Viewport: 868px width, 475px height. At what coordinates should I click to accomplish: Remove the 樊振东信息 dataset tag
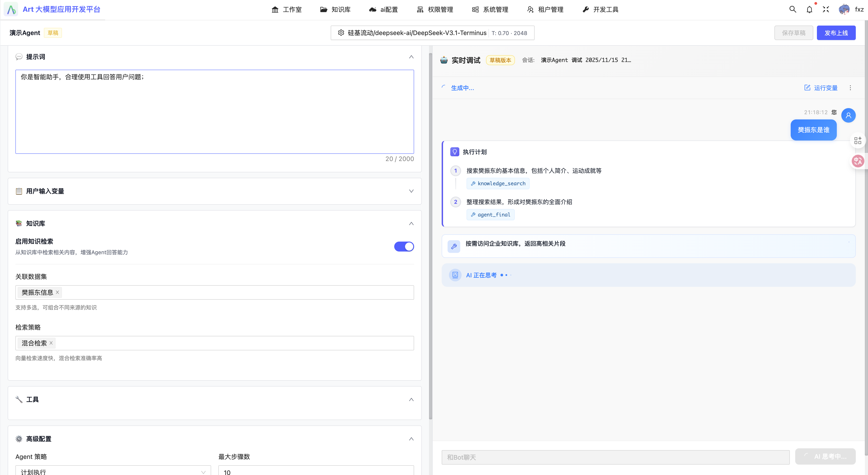click(57, 292)
